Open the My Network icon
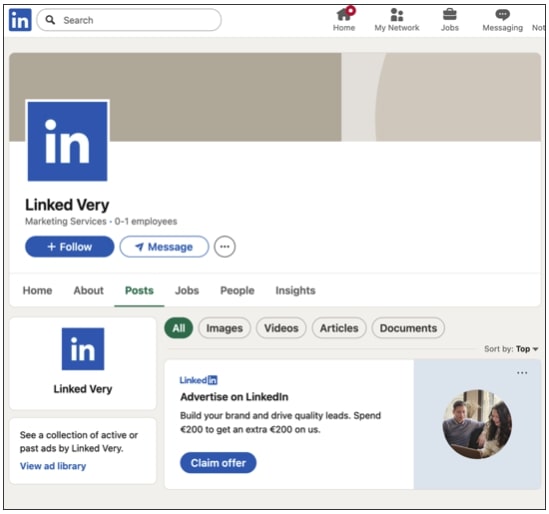 tap(397, 14)
